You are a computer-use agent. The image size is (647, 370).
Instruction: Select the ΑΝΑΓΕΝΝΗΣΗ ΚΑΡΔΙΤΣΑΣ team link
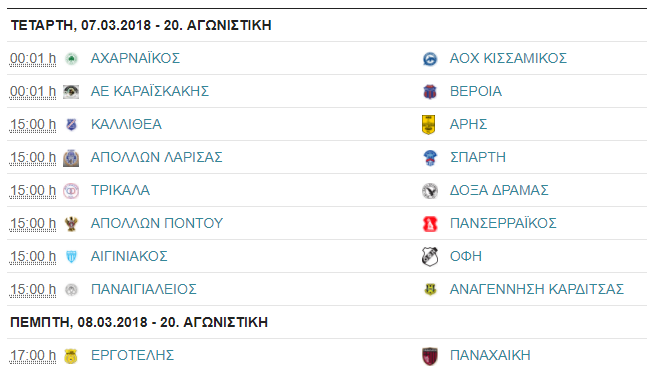[536, 289]
